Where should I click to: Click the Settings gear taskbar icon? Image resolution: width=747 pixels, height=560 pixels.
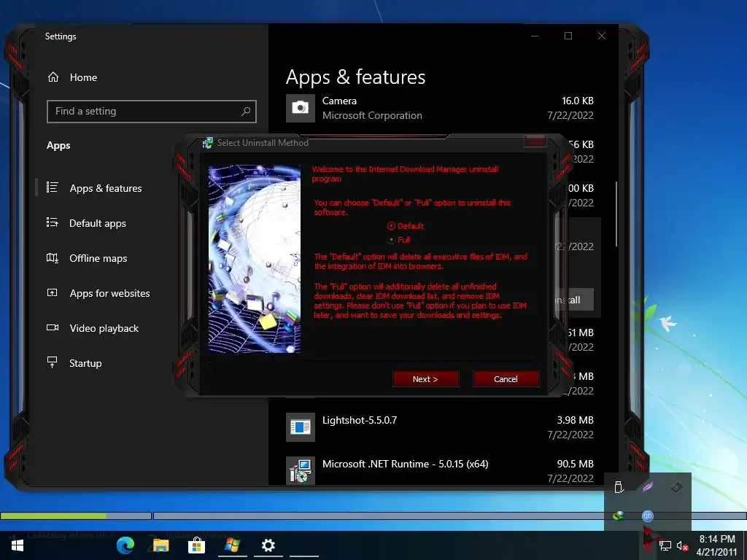(x=268, y=545)
